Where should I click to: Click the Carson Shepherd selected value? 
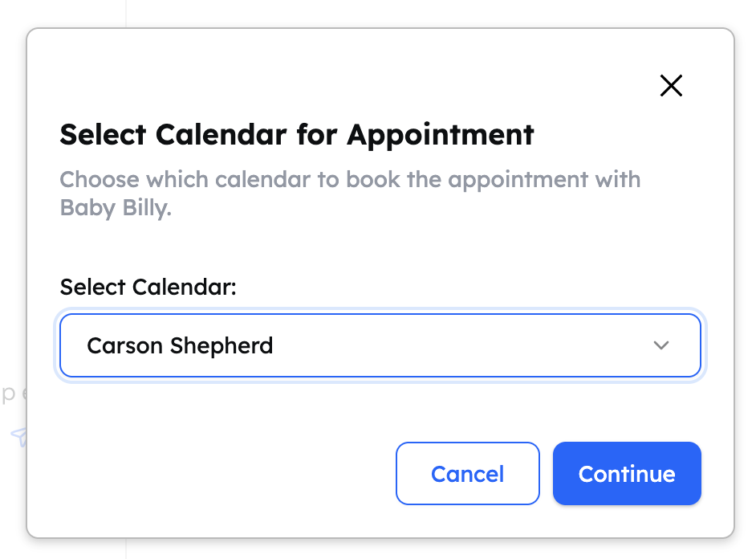(x=180, y=345)
